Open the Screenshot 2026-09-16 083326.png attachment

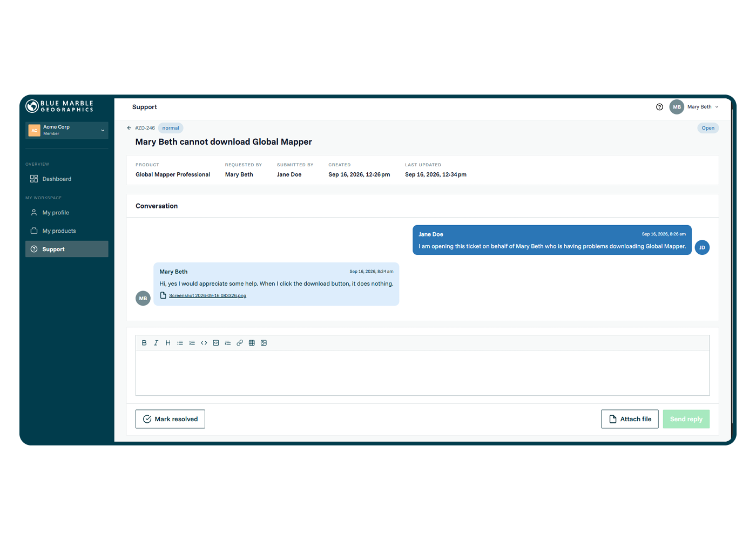point(207,295)
